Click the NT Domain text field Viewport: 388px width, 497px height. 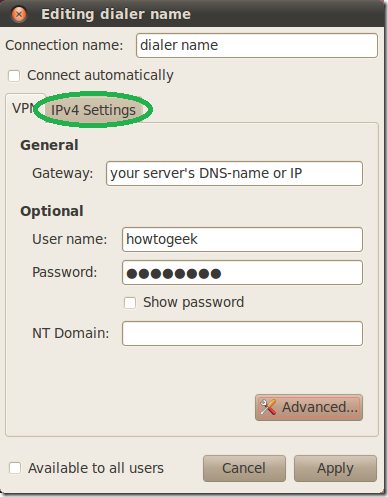point(242,333)
